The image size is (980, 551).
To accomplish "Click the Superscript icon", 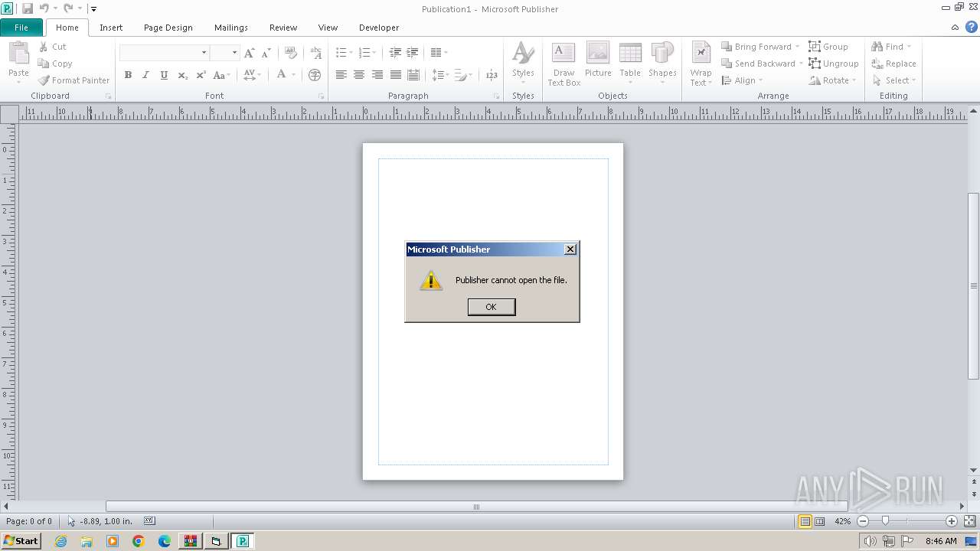I will 201,75.
